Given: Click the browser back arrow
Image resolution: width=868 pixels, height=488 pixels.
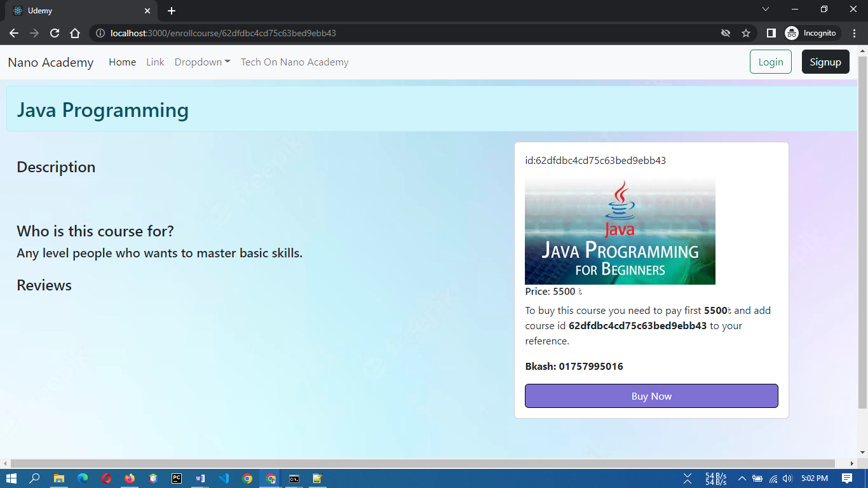Looking at the screenshot, I should coord(13,32).
